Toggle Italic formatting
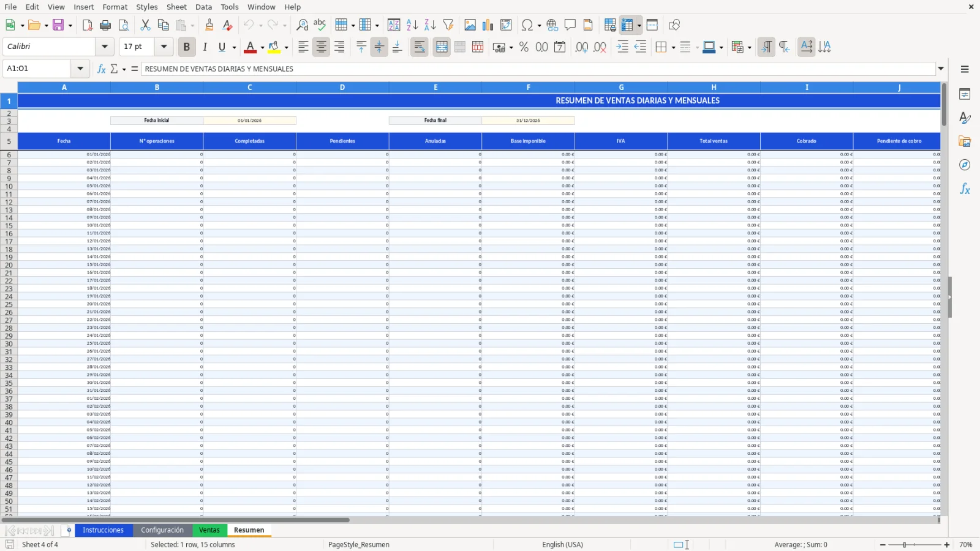Image resolution: width=980 pixels, height=551 pixels. coord(205,47)
